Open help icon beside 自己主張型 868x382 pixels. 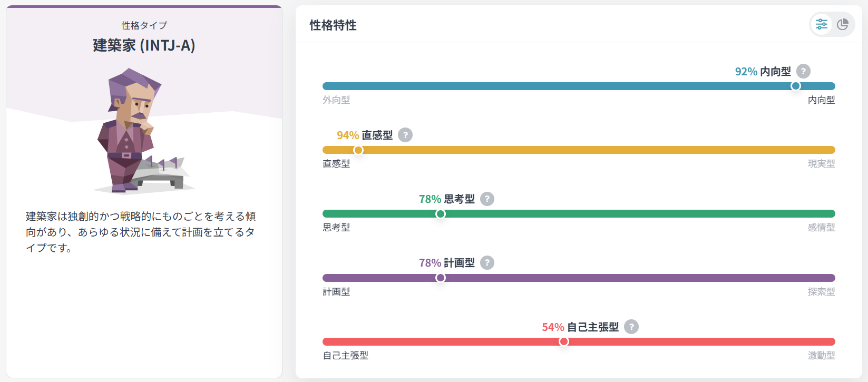[631, 327]
